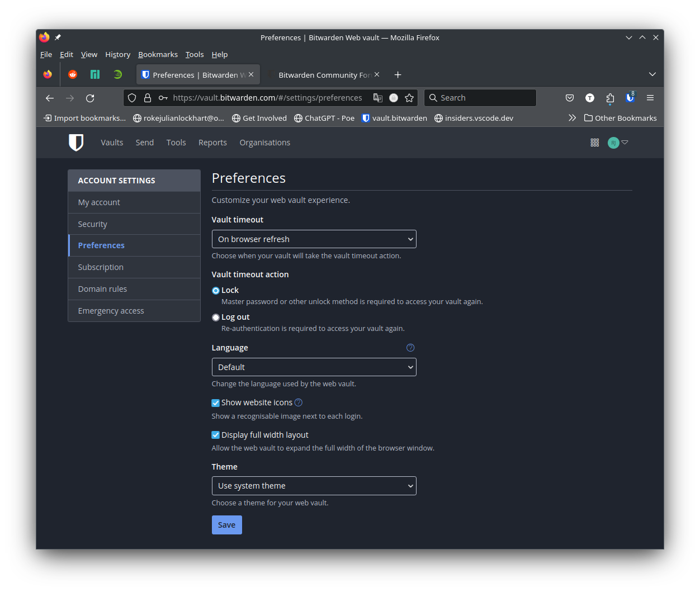The width and height of the screenshot is (700, 592).
Task: Open the pinned green spiral tab
Action: tap(117, 74)
